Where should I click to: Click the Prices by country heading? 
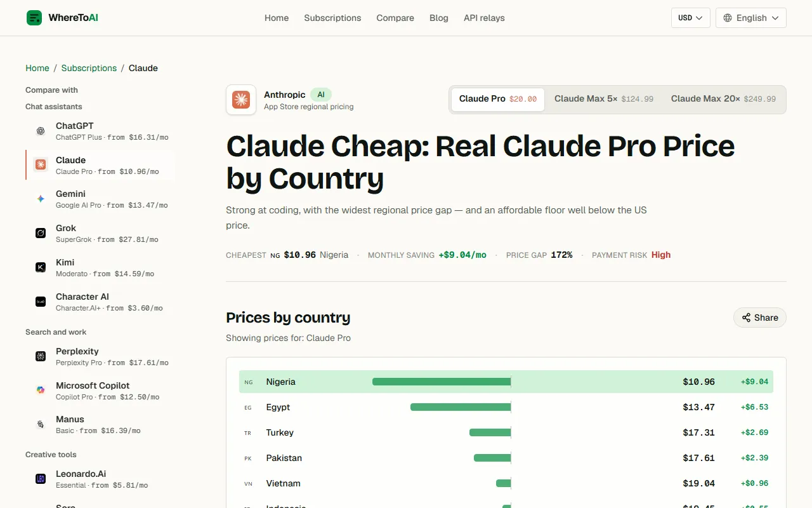[288, 317]
